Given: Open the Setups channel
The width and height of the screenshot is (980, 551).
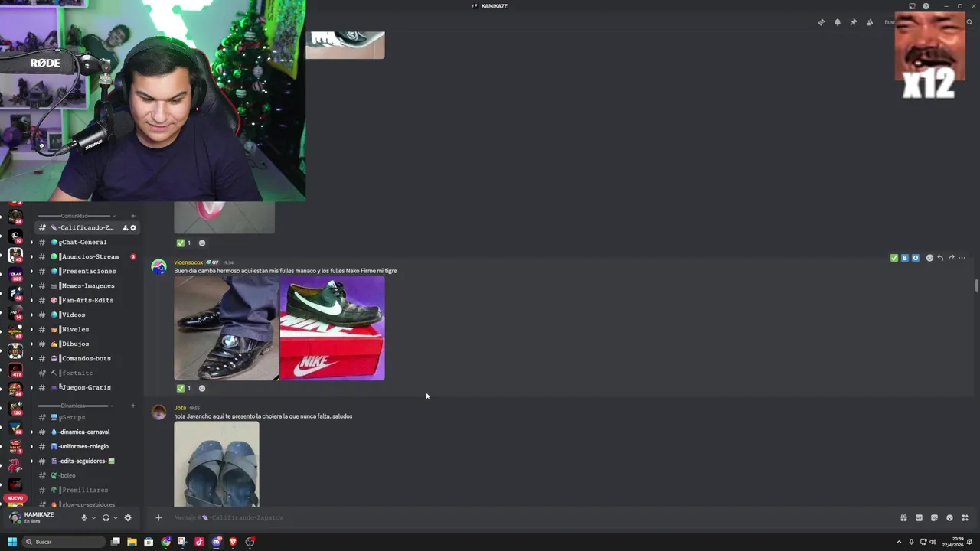Looking at the screenshot, I should (87, 417).
